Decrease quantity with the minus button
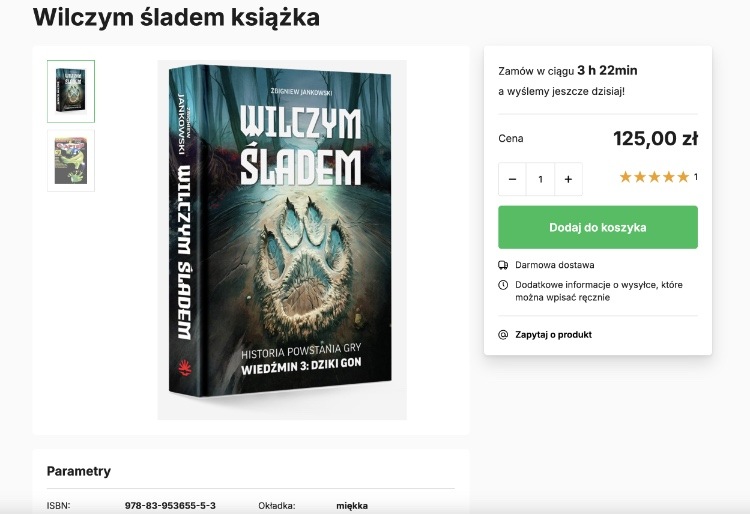This screenshot has height=514, width=750. (512, 179)
